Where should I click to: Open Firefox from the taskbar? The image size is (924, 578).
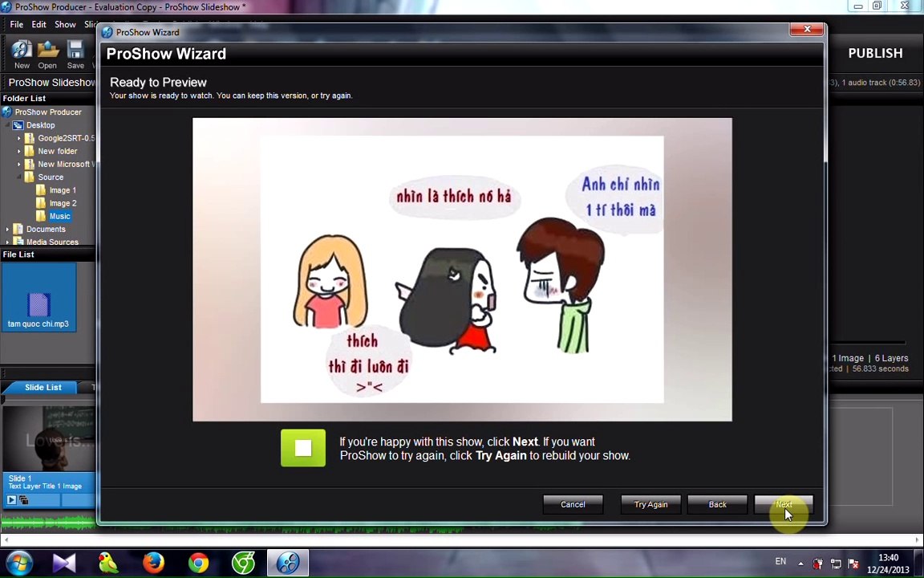[x=153, y=564]
